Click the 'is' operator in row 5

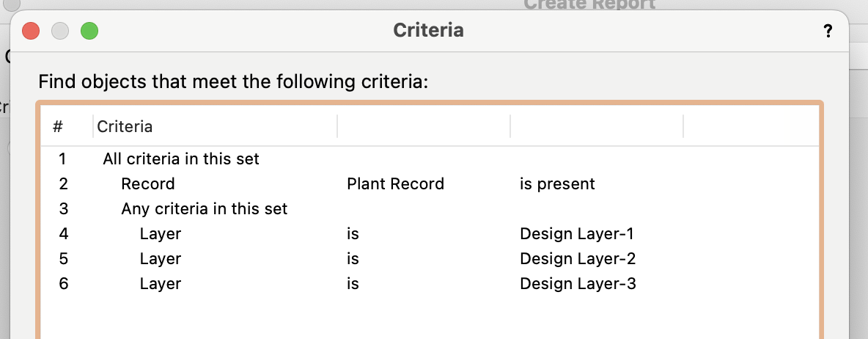pyautogui.click(x=353, y=258)
